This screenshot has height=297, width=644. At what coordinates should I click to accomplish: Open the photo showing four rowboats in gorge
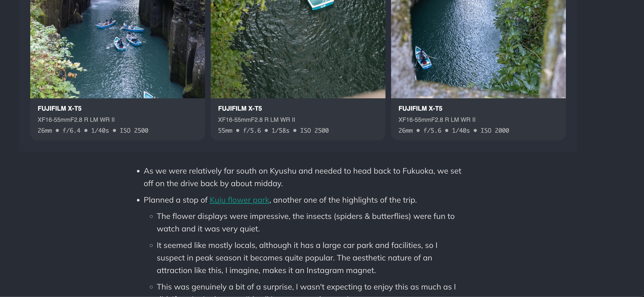[118, 48]
